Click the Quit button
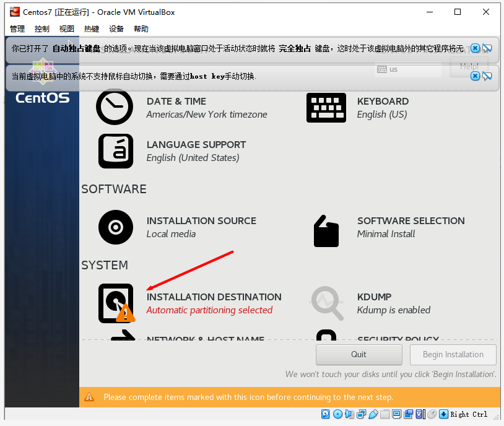This screenshot has width=504, height=426. click(358, 355)
